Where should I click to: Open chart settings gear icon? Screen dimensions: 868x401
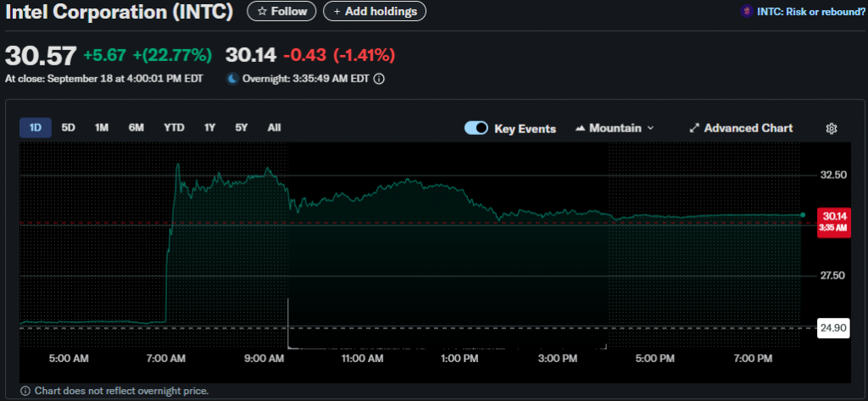(x=832, y=129)
